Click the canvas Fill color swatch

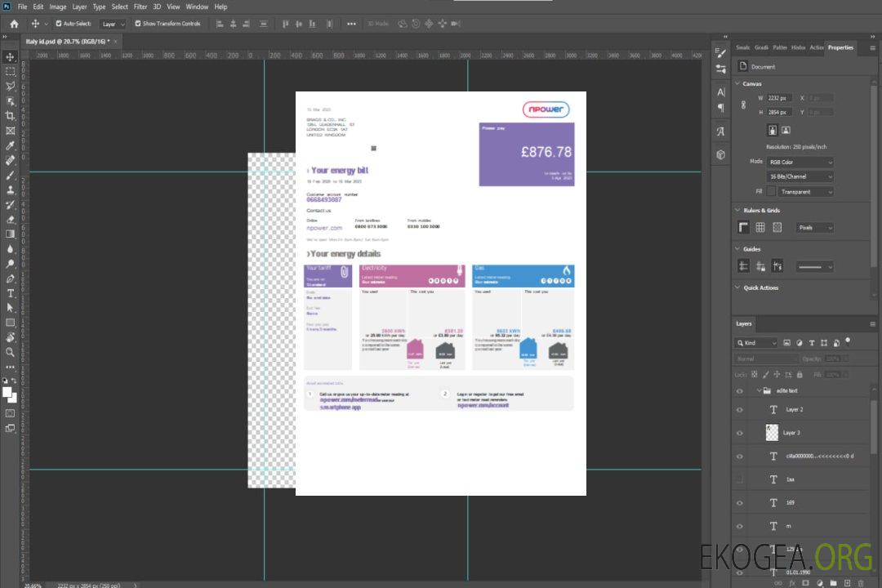(x=771, y=192)
